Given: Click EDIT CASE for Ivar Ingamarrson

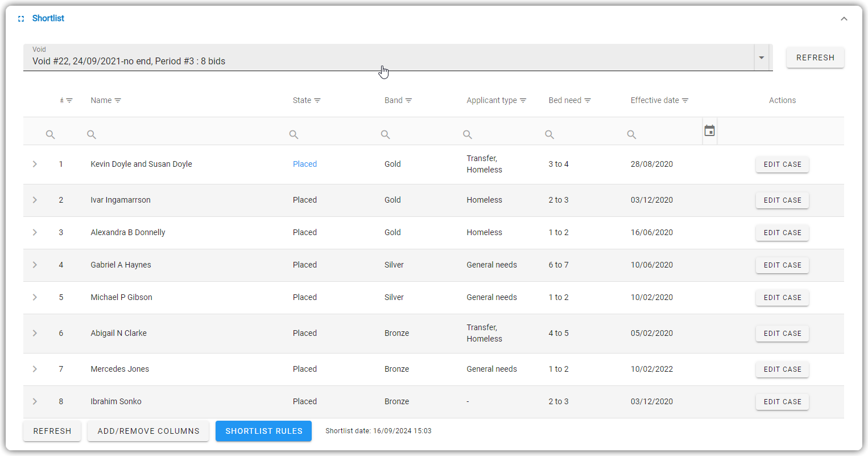Looking at the screenshot, I should click(782, 200).
